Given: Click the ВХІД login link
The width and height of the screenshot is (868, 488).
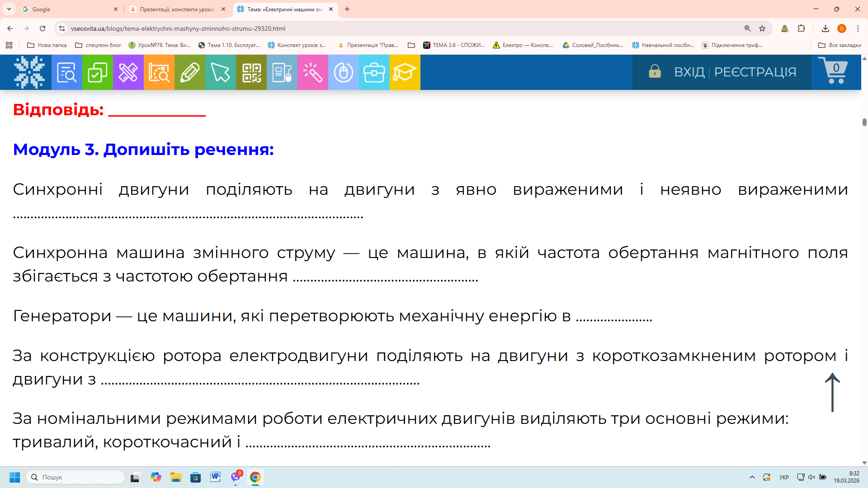Looking at the screenshot, I should [689, 72].
